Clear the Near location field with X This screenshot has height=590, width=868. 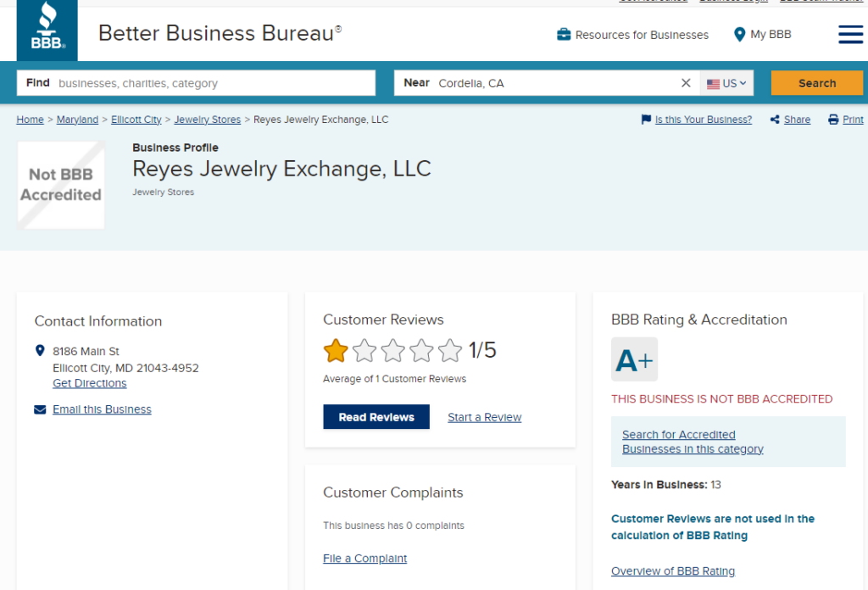click(685, 83)
